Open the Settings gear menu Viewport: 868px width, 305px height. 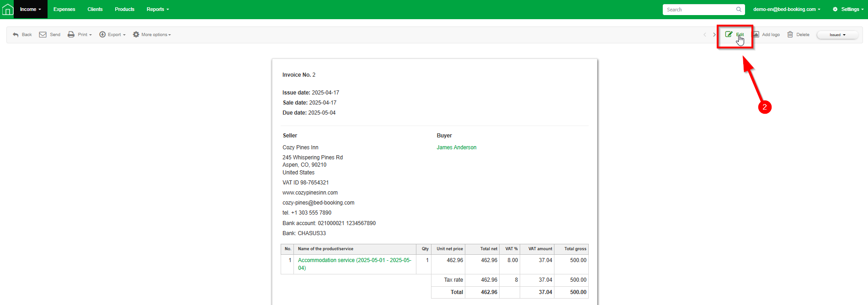click(848, 9)
